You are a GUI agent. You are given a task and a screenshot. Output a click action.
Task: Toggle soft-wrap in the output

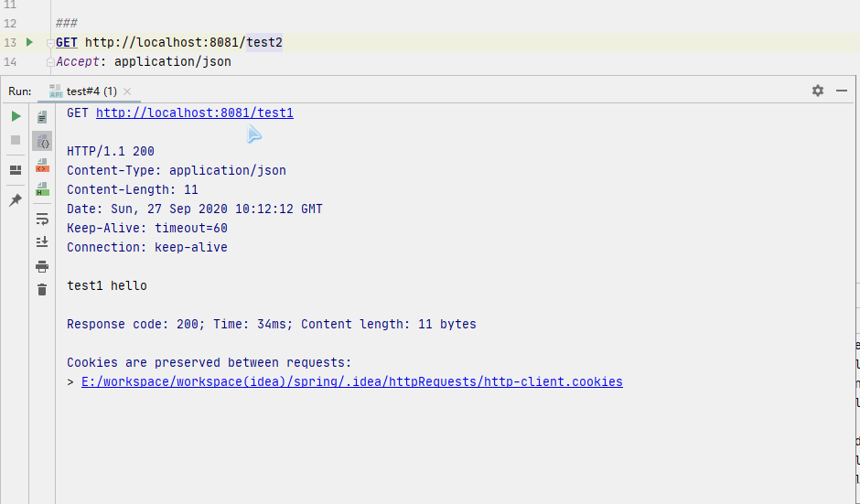(42, 219)
